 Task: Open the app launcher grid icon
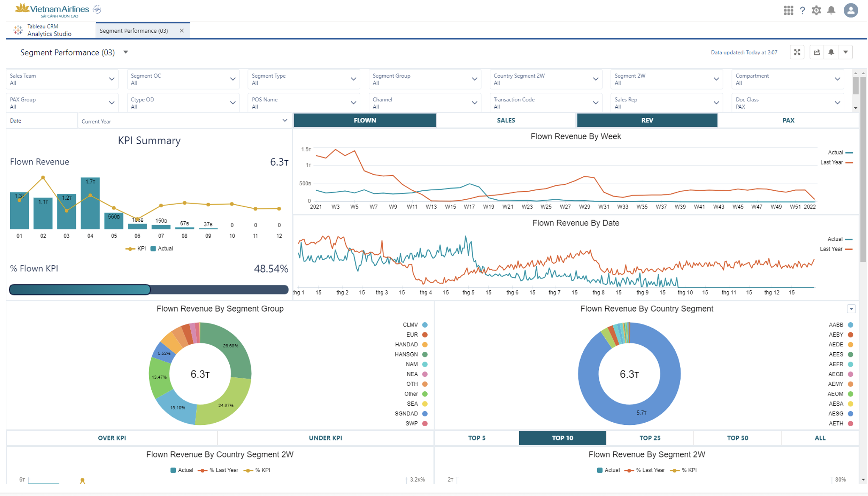click(x=788, y=10)
